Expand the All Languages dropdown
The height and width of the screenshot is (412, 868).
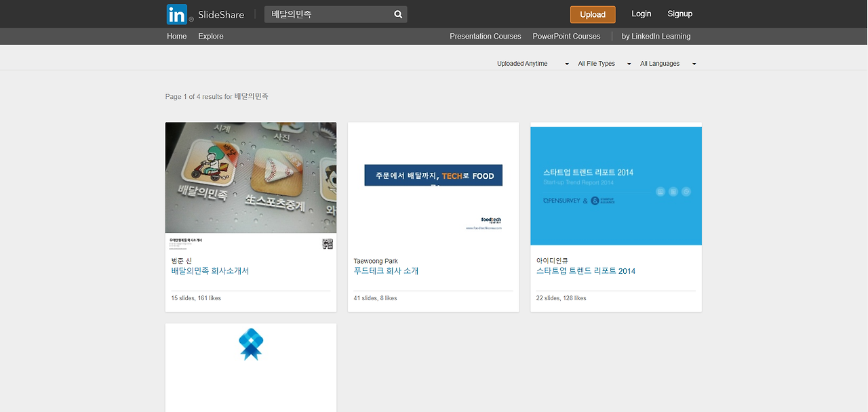pos(668,64)
